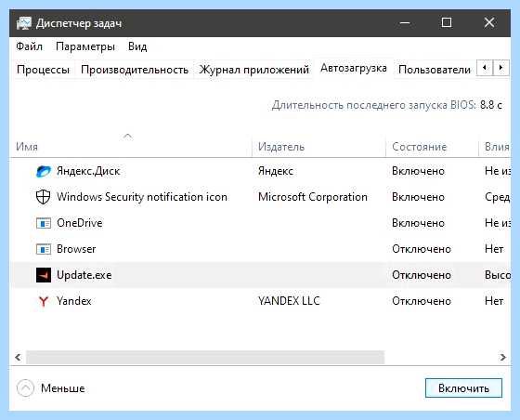Click the Нет impact of Yandex row
This screenshot has width=520, height=420.
494,301
